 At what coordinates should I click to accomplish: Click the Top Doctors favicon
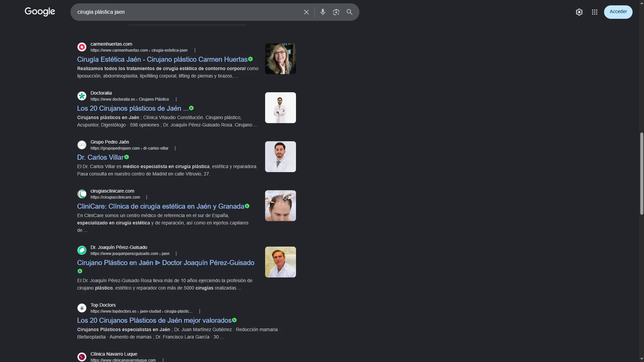point(82,308)
